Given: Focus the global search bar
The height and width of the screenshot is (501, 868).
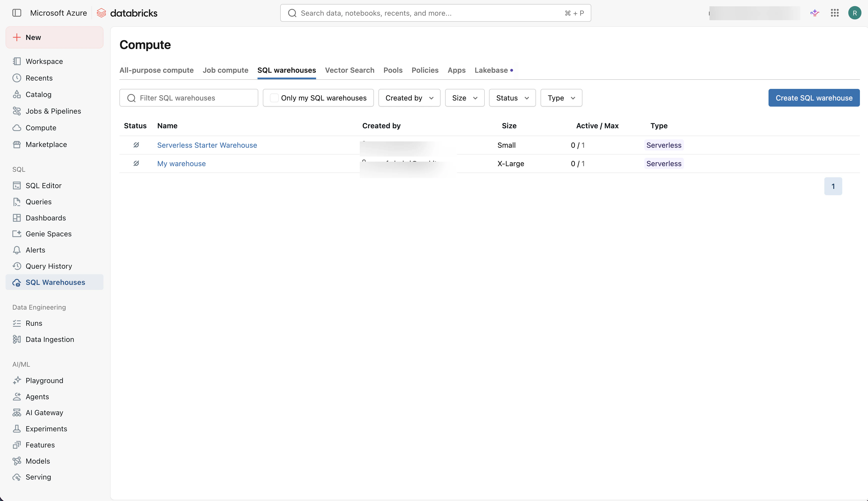Looking at the screenshot, I should click(436, 13).
